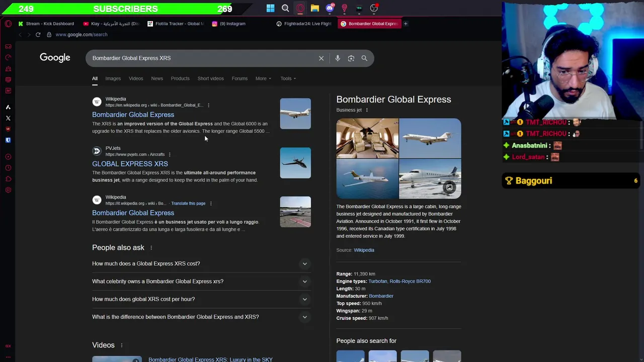Image resolution: width=644 pixels, height=362 pixels.
Task: Open Turbofan engine type link
Action: [x=377, y=282]
